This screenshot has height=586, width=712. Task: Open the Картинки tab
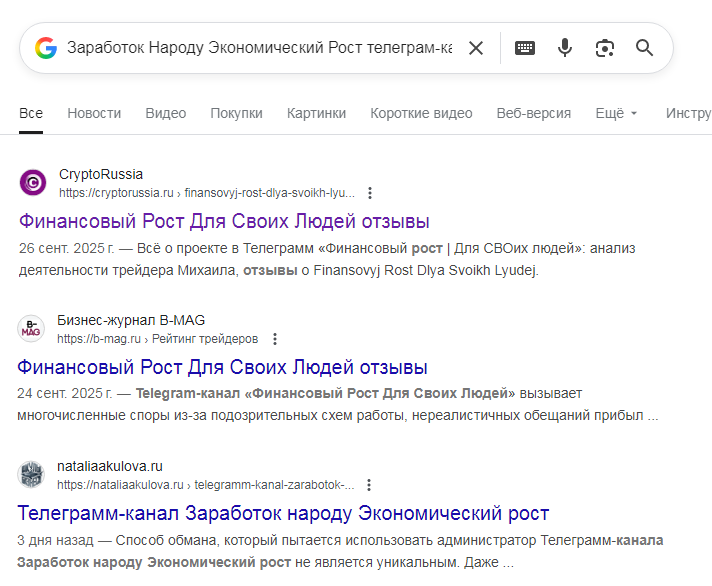click(316, 113)
